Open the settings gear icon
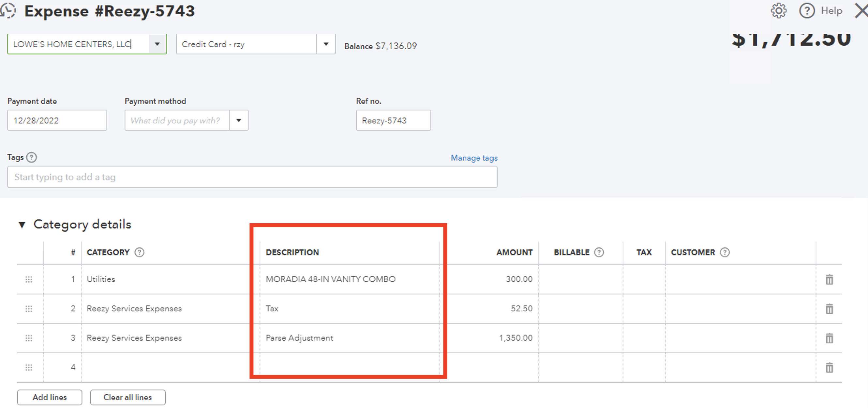The height and width of the screenshot is (408, 868). click(778, 10)
